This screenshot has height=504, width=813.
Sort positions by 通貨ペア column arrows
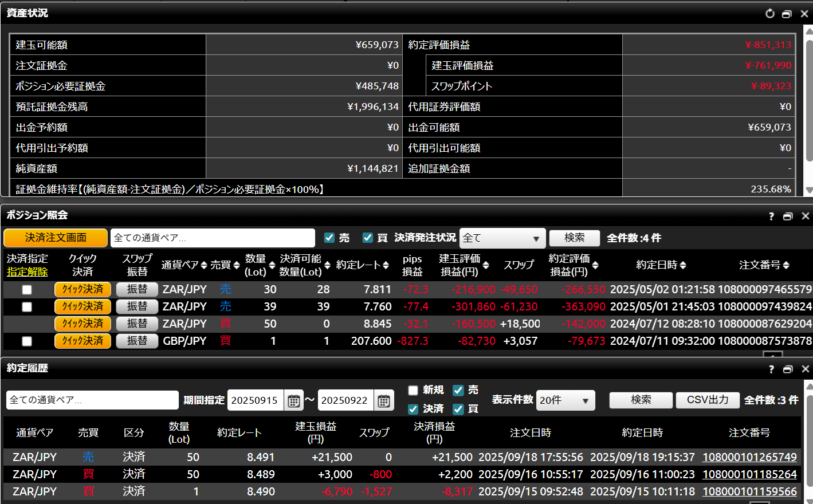pos(203,265)
